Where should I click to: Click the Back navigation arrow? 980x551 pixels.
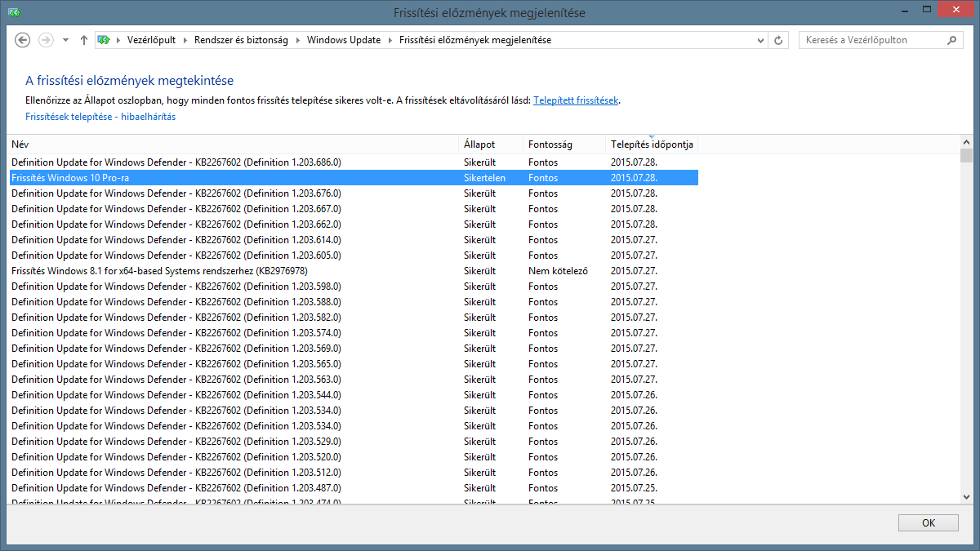pos(23,40)
